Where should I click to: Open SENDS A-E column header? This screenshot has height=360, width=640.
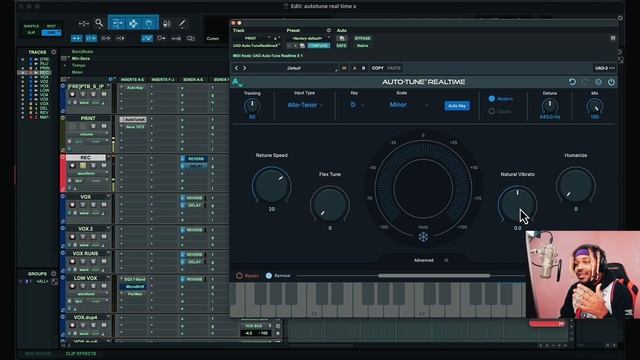(x=193, y=80)
